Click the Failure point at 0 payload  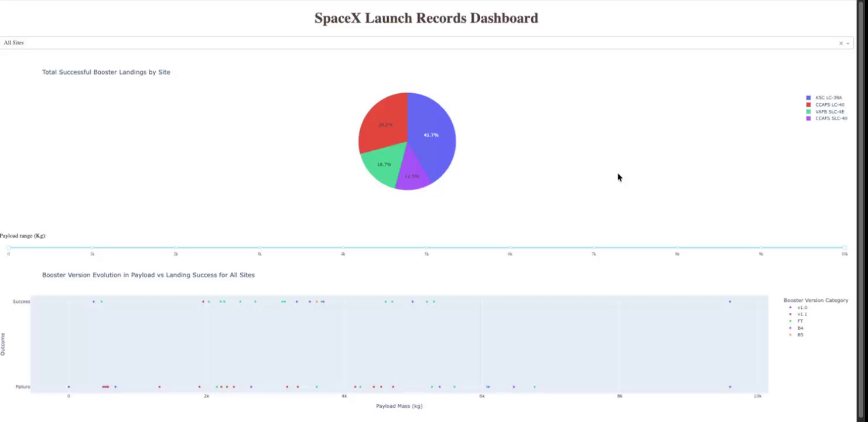point(69,387)
